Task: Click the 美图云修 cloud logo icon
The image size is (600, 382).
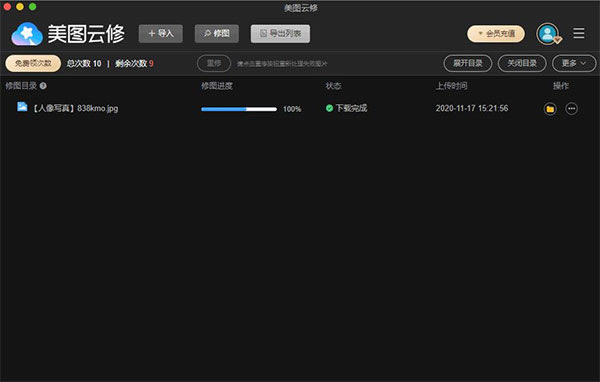Action: (27, 34)
